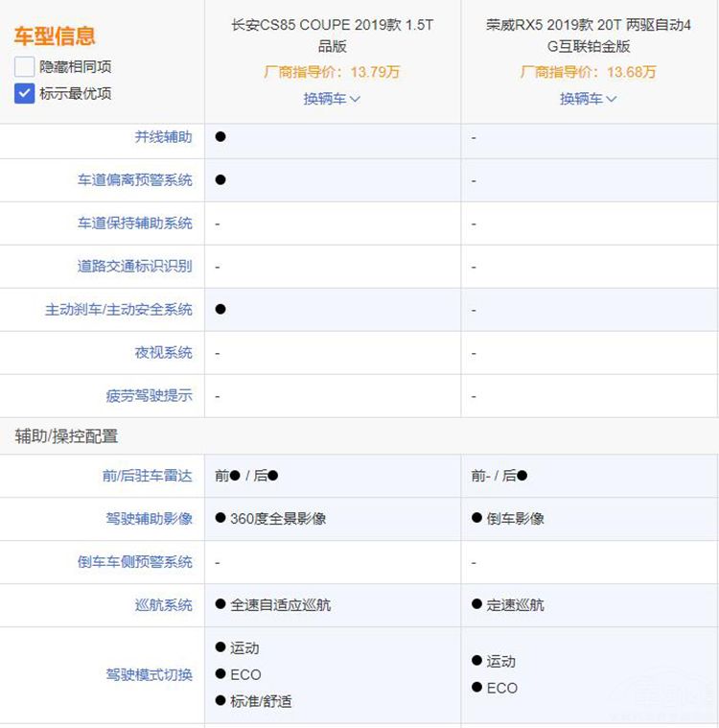
Task: Uncheck the 标示最优项 checkbox
Action: tap(25, 93)
